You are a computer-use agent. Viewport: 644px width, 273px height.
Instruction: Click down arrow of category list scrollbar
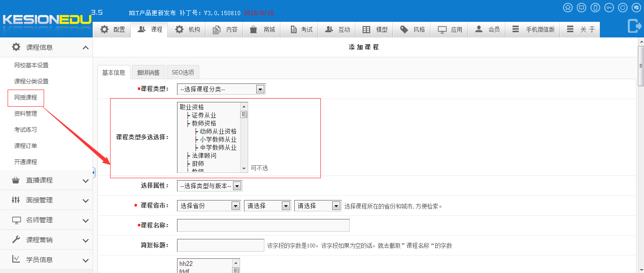coord(244,169)
